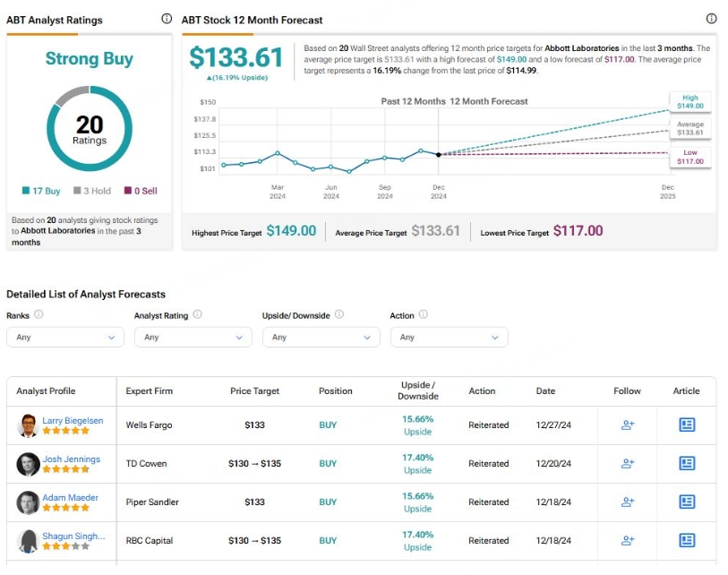The image size is (728, 575).
Task: Click the Low $117.00 forecast label
Action: point(689,157)
